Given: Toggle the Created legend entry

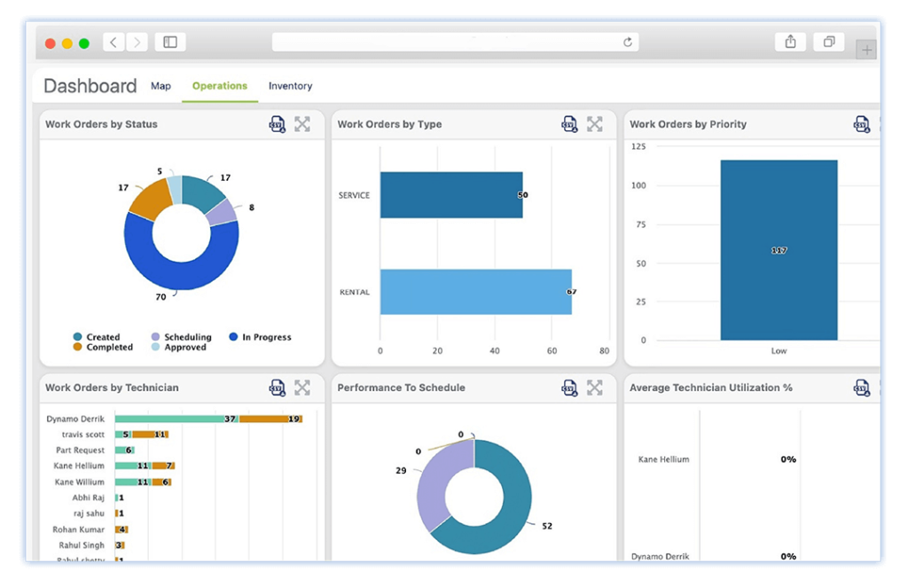Looking at the screenshot, I should [98, 337].
